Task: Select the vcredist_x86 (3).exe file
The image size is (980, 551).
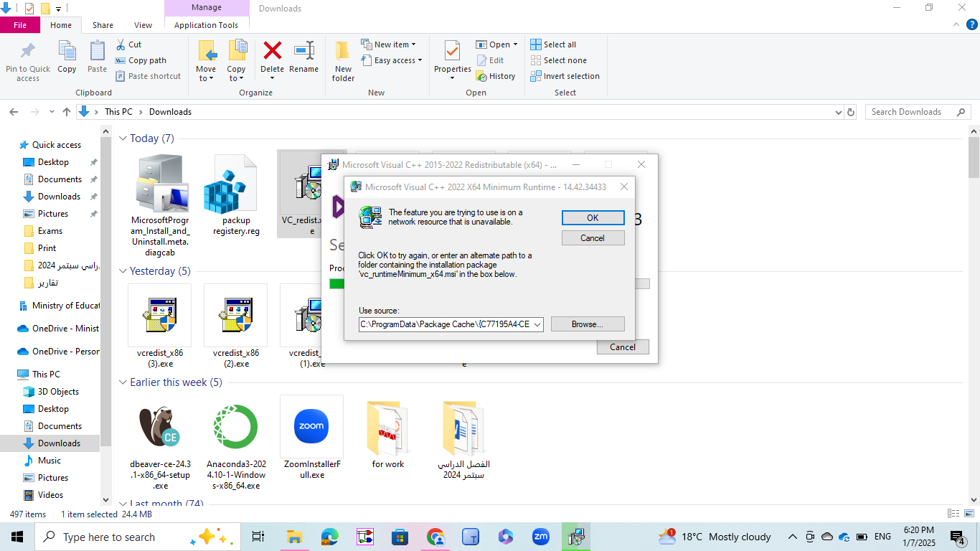Action: click(x=160, y=326)
